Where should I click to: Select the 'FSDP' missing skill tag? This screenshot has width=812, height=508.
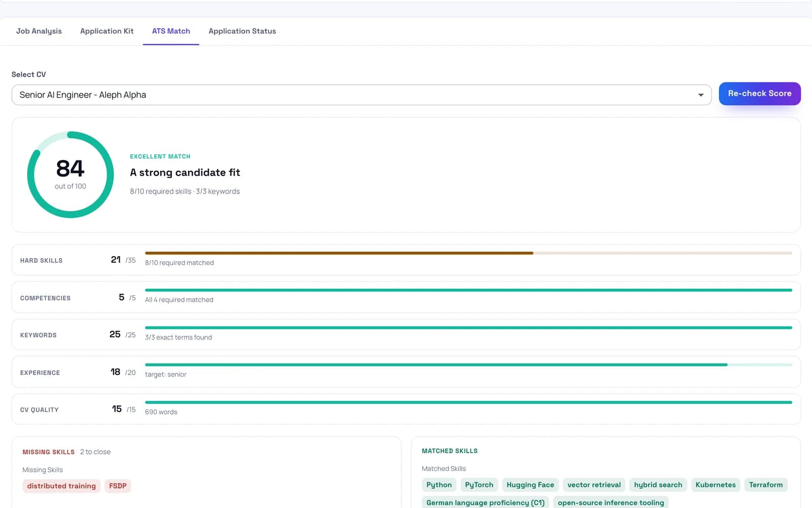[x=118, y=486]
